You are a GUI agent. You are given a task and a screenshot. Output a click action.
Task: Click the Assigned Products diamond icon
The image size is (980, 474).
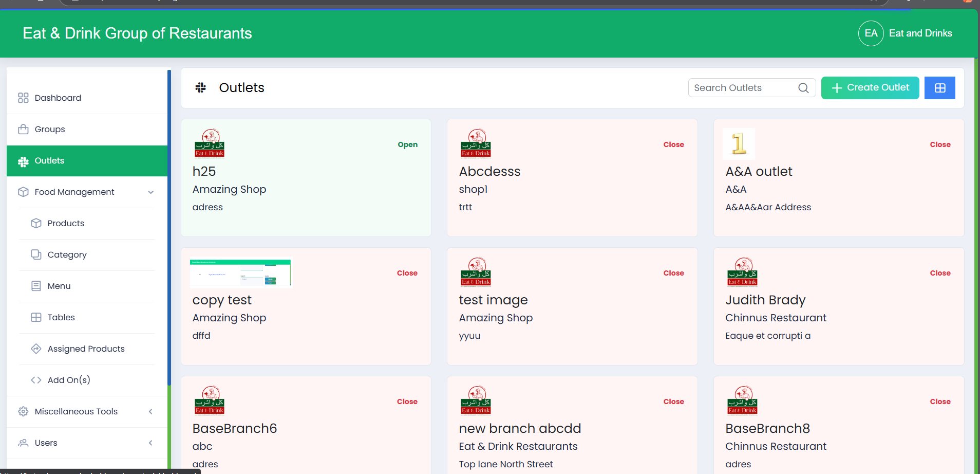36,349
